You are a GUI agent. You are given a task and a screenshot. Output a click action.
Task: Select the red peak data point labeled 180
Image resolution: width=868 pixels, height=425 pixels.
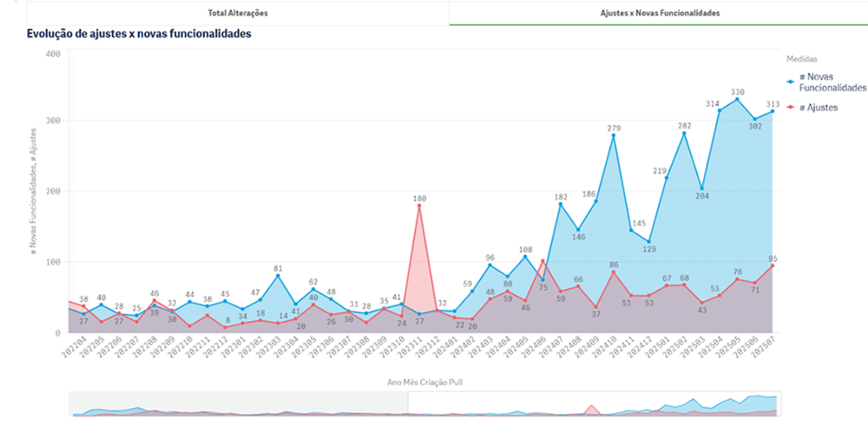click(419, 206)
